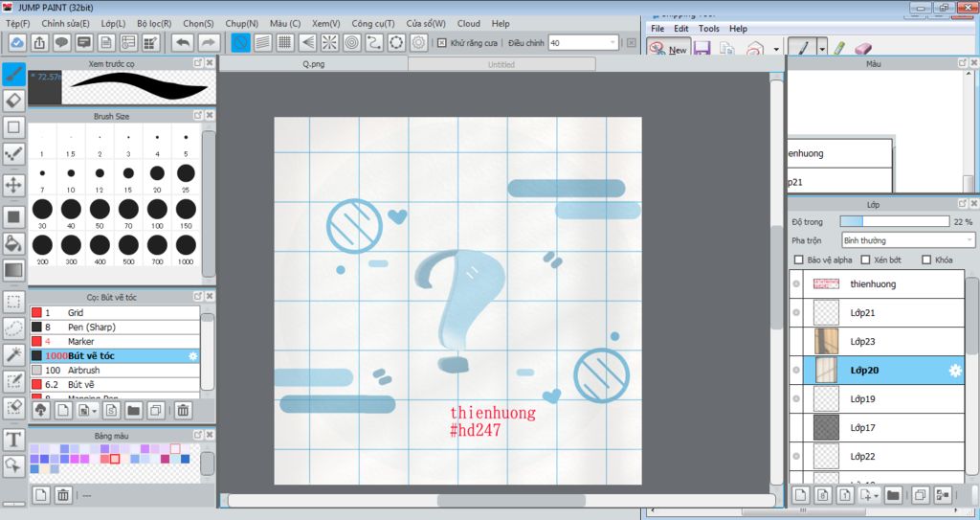The image size is (980, 520).
Task: Adjust the Độ trong opacity slider
Action: tap(895, 221)
